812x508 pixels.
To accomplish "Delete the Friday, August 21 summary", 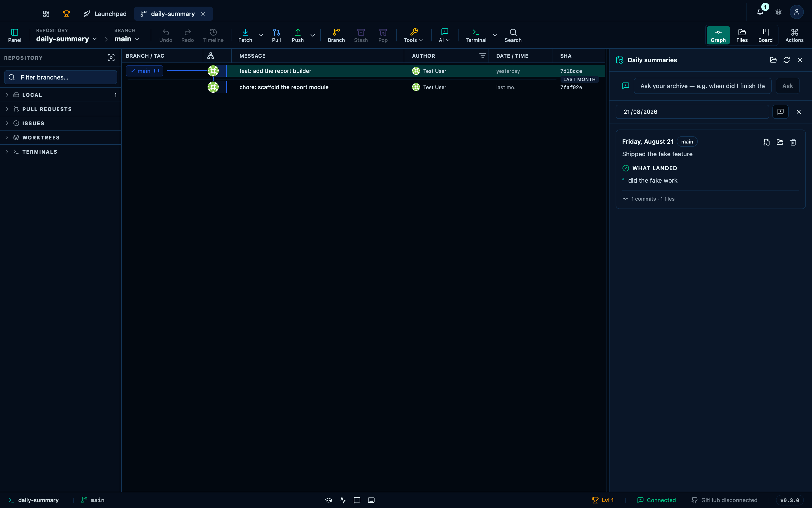I will pyautogui.click(x=793, y=142).
